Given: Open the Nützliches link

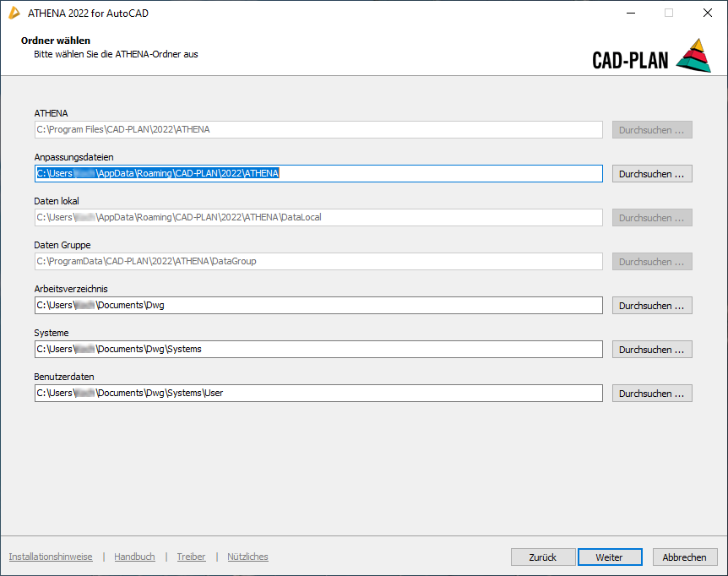Looking at the screenshot, I should (247, 557).
